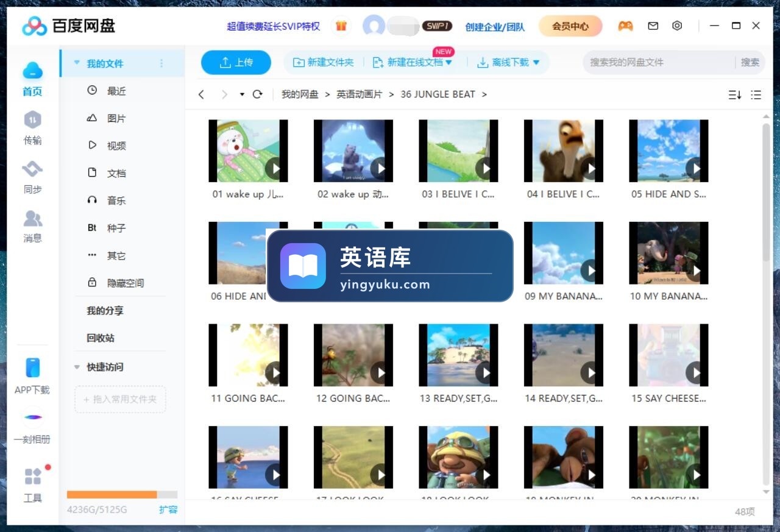This screenshot has width=780, height=532.
Task: Open the 工具 tools icon
Action: [32, 477]
